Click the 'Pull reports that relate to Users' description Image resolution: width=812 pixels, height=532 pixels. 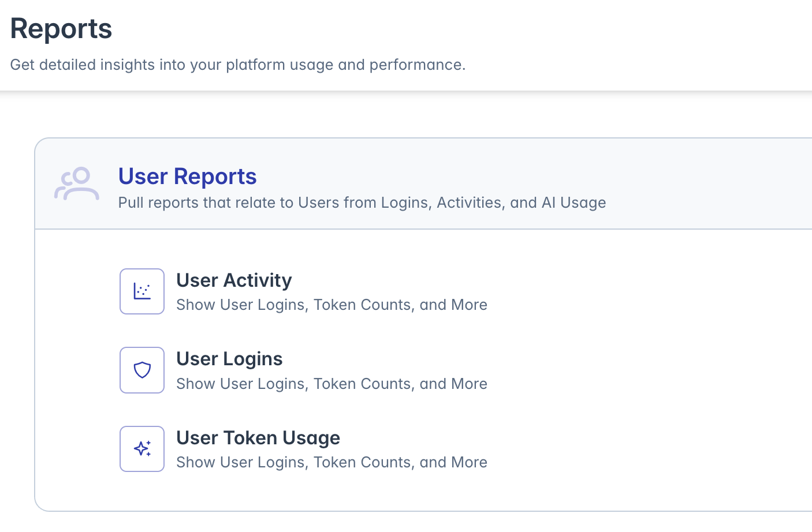coord(362,203)
